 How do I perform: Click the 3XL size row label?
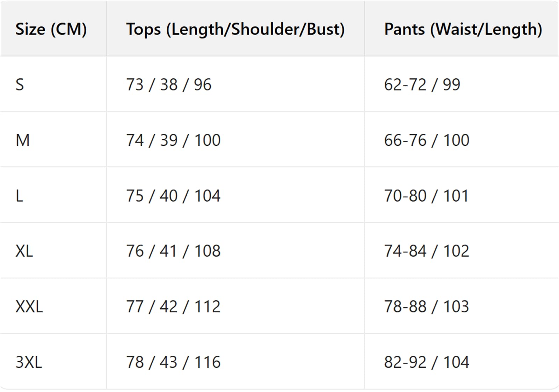(29, 362)
